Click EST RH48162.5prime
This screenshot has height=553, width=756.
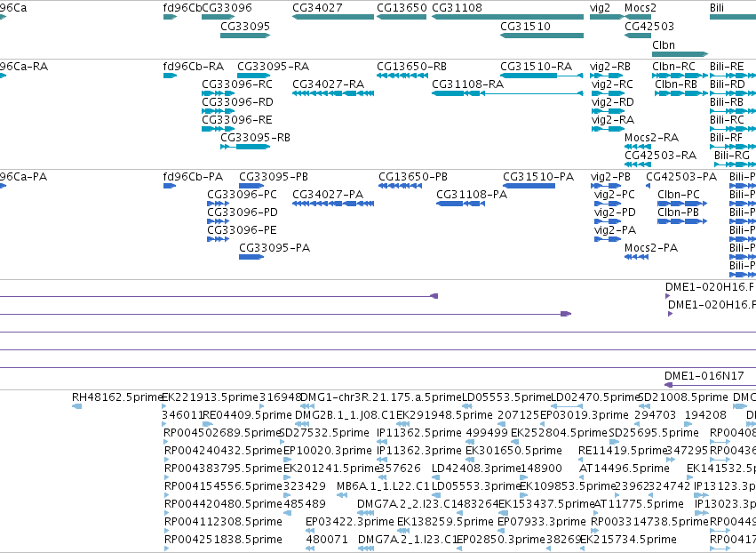76,406
